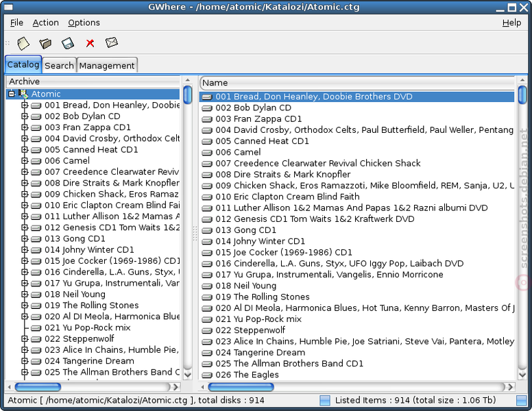Select the Catalog tab
532x411 pixels.
[23, 64]
